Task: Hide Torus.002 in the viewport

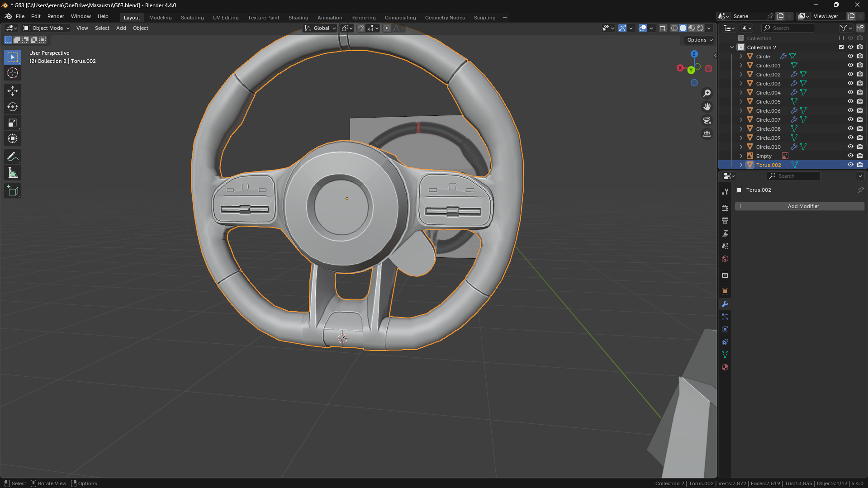Action: click(x=850, y=165)
